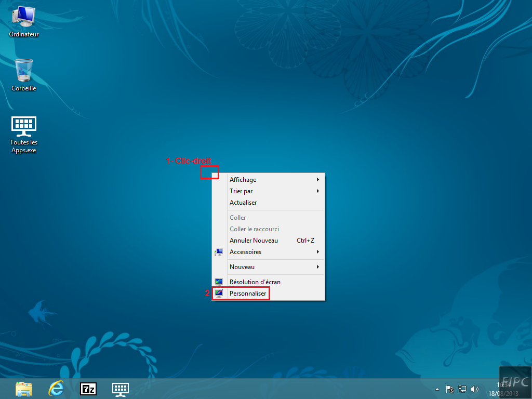Choose Actualiser in the context menu
This screenshot has width=532, height=399.
pyautogui.click(x=243, y=203)
